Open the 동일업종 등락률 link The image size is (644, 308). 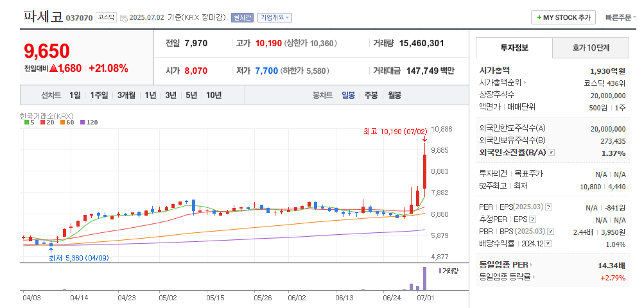pos(507,277)
